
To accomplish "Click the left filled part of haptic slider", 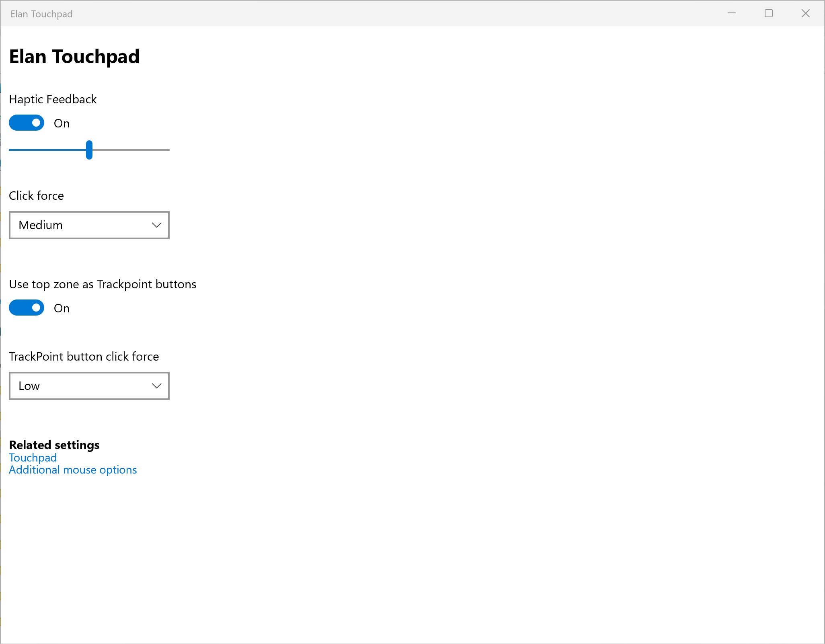I will click(44, 150).
